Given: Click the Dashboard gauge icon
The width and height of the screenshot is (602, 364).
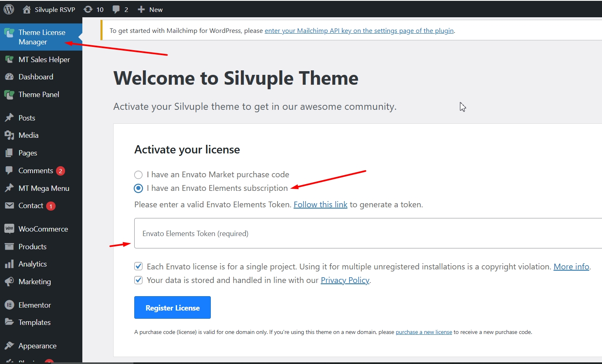Looking at the screenshot, I should 9,77.
